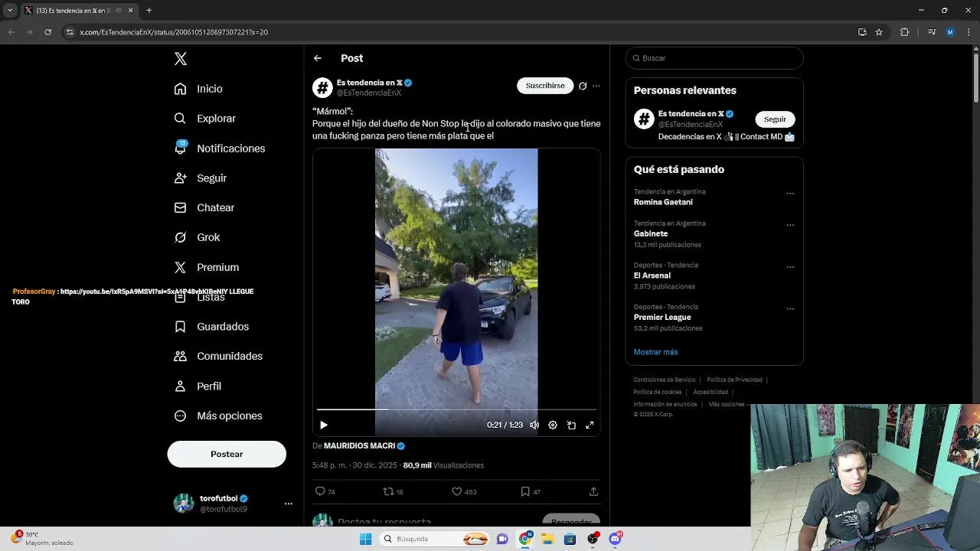Viewport: 980px width, 551px height.
Task: Open a new browser tab
Action: click(149, 11)
